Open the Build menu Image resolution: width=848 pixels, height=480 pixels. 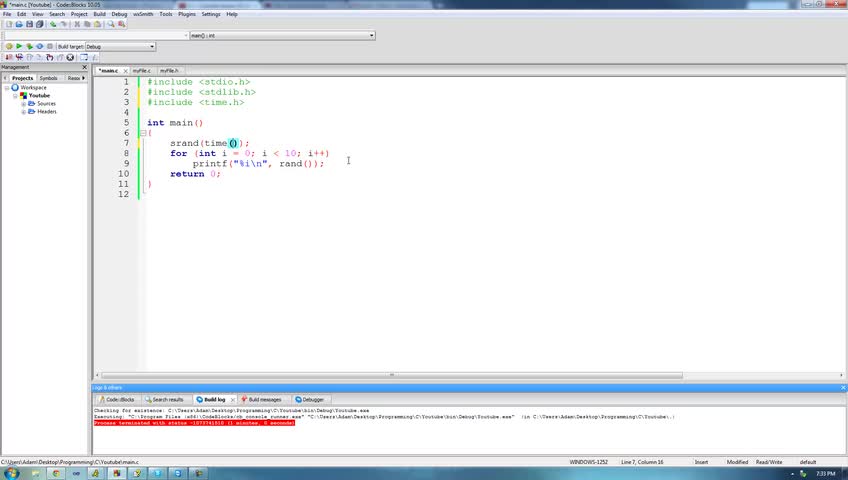100,14
